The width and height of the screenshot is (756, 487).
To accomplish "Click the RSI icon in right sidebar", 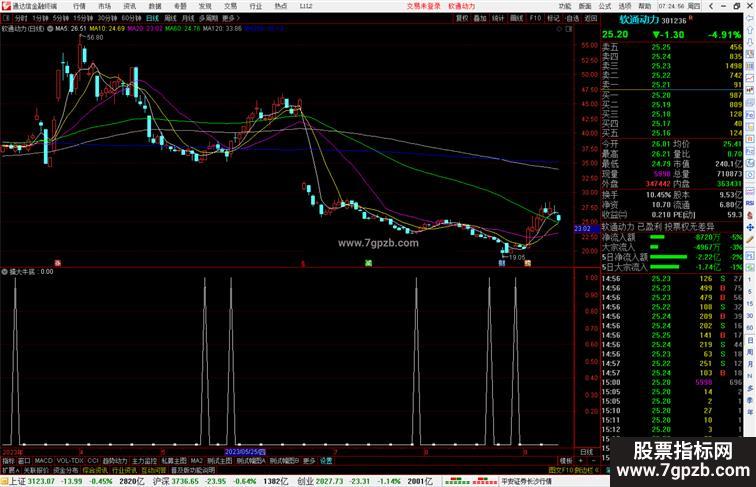I will point(750,203).
